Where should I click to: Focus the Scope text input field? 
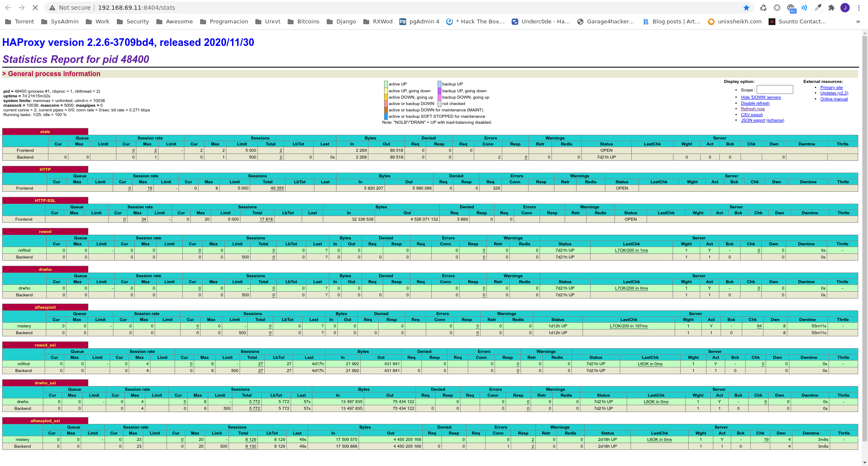click(x=775, y=90)
